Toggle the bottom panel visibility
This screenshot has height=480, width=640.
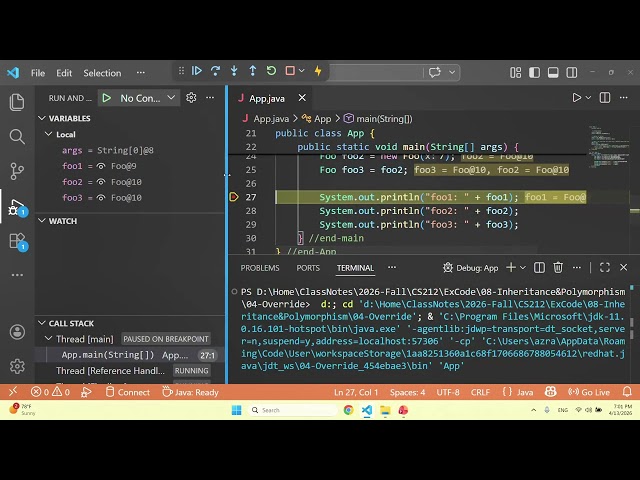tap(553, 73)
